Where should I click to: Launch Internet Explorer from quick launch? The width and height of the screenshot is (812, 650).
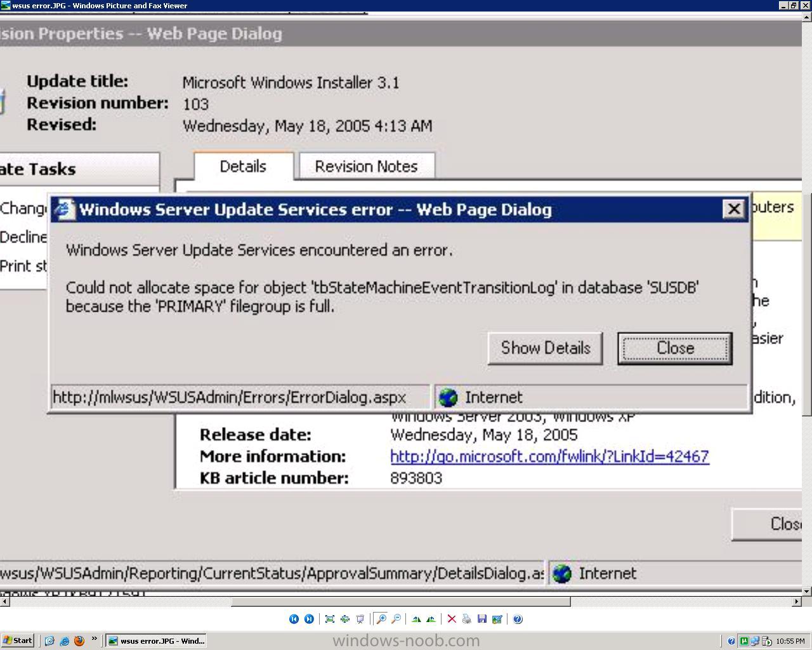pos(64,641)
